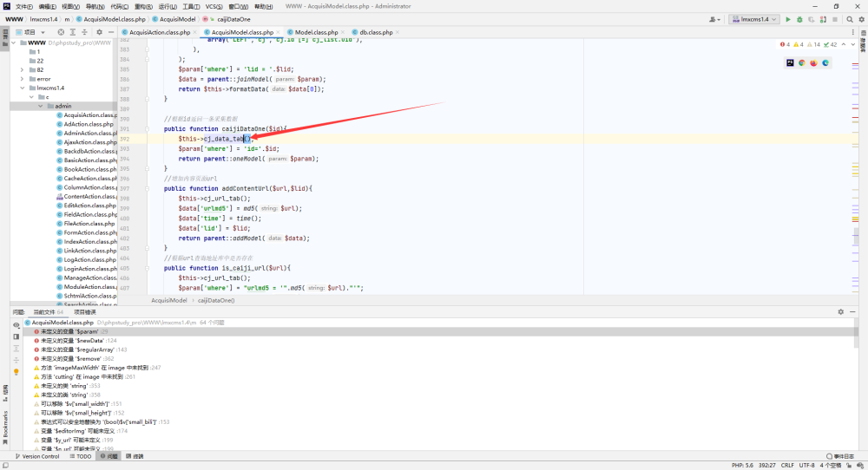This screenshot has height=470, width=868.
Task: Select opened file locate target icon
Action: pyautogui.click(x=61, y=32)
